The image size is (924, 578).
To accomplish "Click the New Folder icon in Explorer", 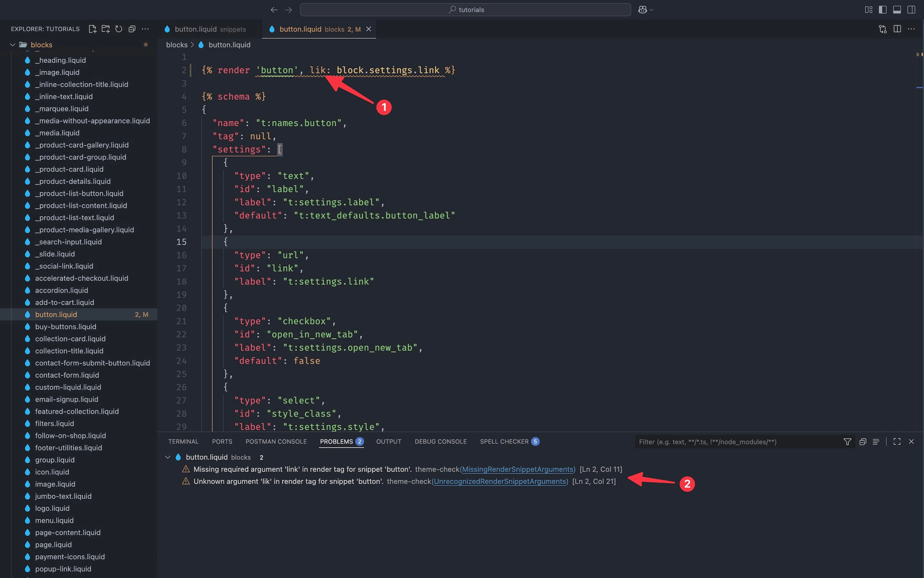I will point(106,29).
